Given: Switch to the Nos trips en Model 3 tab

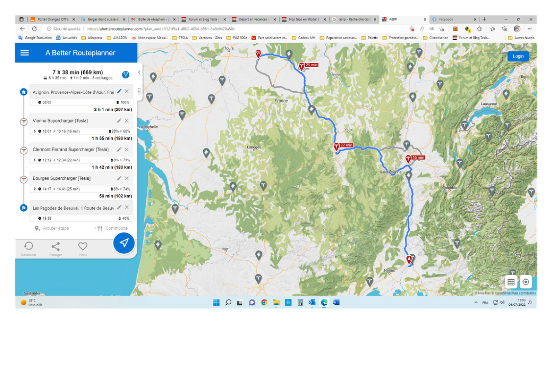Looking at the screenshot, I should point(304,20).
